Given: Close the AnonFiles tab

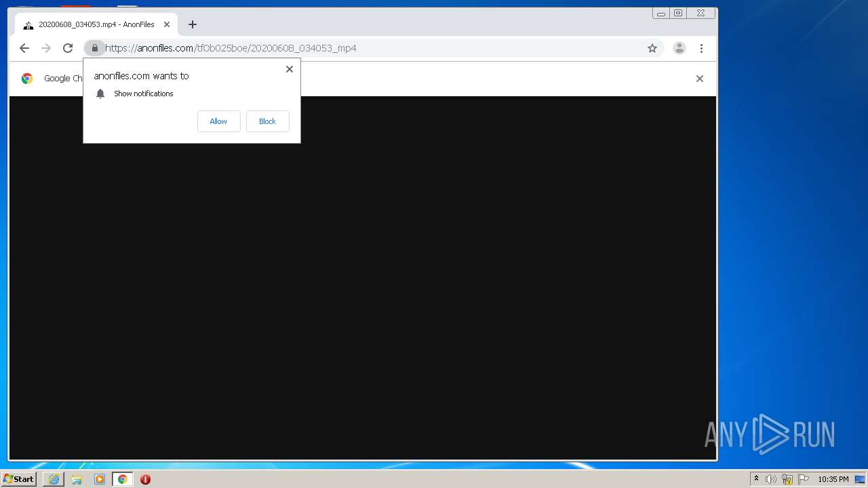Looking at the screenshot, I should [167, 24].
